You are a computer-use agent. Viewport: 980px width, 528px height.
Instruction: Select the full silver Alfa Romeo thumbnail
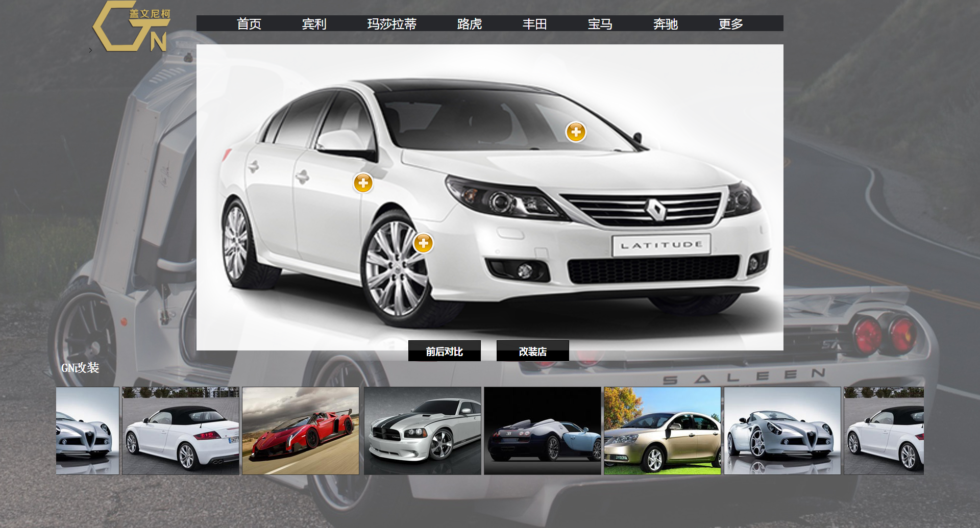782,431
